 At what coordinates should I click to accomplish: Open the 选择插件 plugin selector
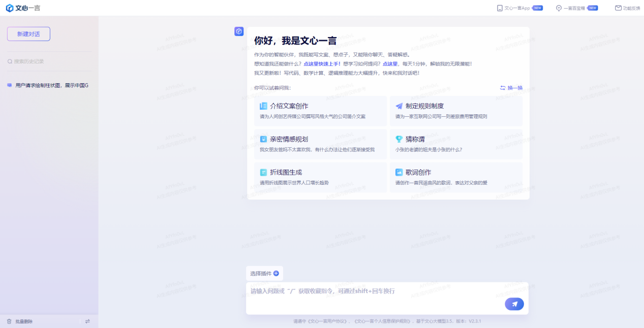pos(264,273)
